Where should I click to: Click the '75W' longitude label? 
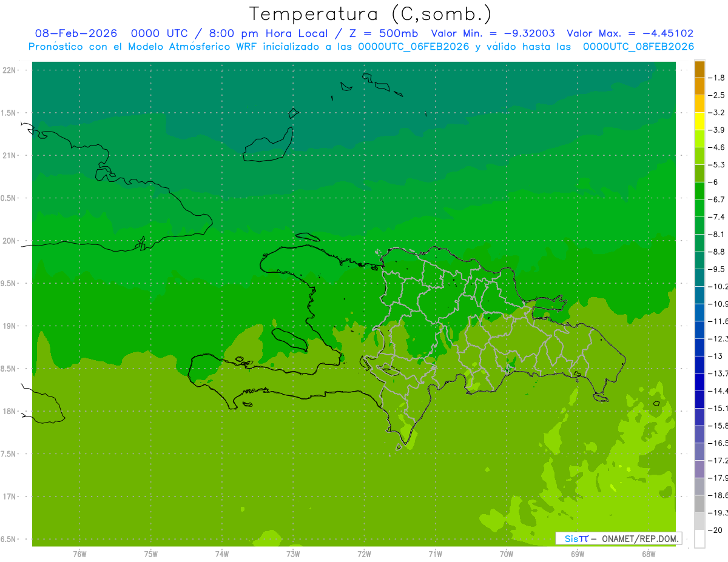pyautogui.click(x=151, y=554)
